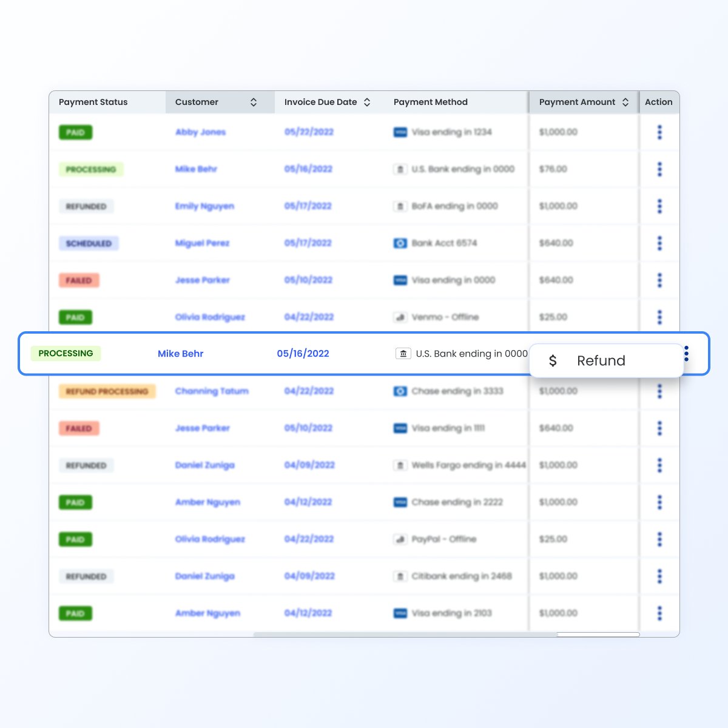Screen dimensions: 728x728
Task: Click the PROCESSING badge in highlighted row
Action: (x=66, y=354)
